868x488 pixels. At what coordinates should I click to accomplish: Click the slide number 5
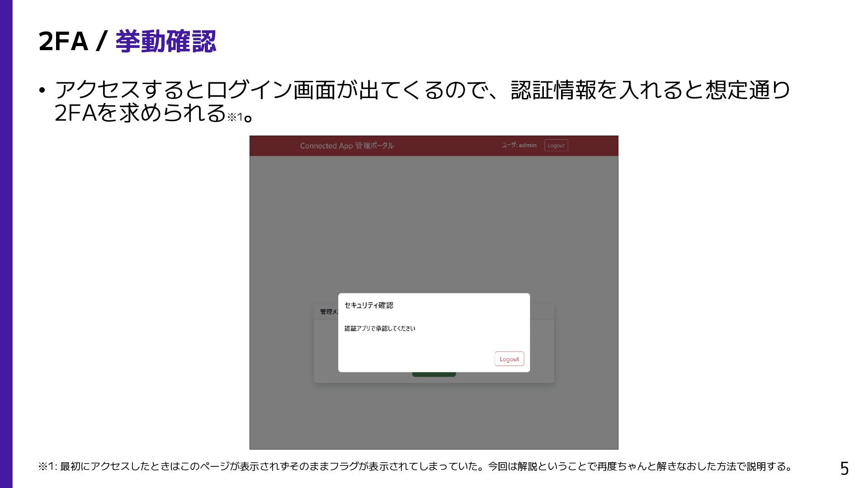pos(844,469)
